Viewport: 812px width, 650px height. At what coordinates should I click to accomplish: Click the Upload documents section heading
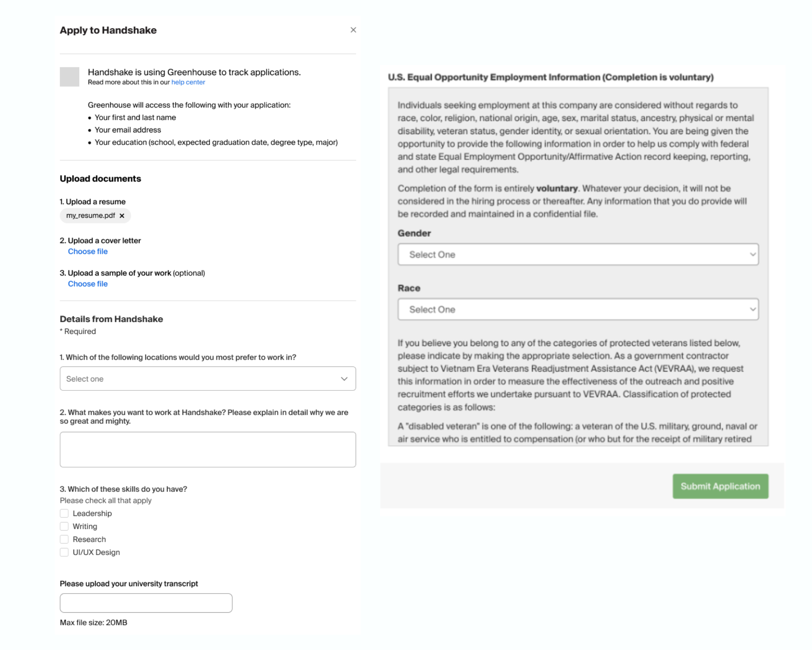(100, 178)
